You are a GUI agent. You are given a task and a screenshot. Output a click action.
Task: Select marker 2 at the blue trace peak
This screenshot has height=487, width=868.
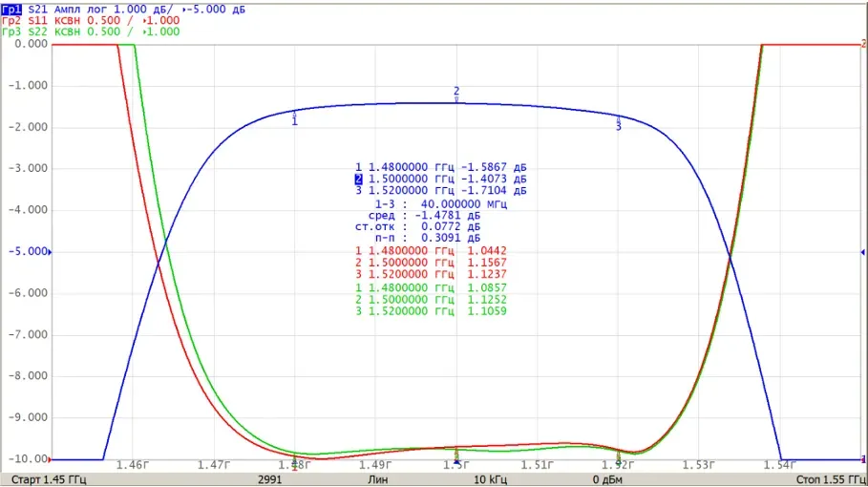[456, 95]
